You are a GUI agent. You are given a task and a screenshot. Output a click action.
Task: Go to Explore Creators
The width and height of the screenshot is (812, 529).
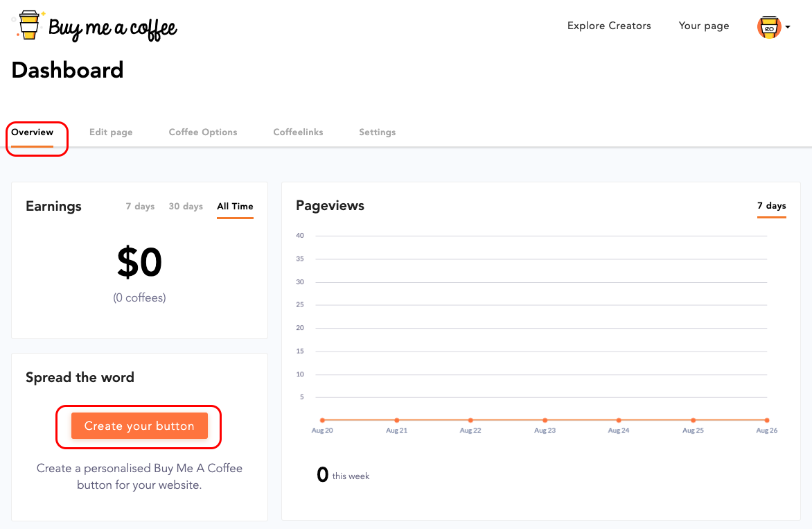point(609,26)
